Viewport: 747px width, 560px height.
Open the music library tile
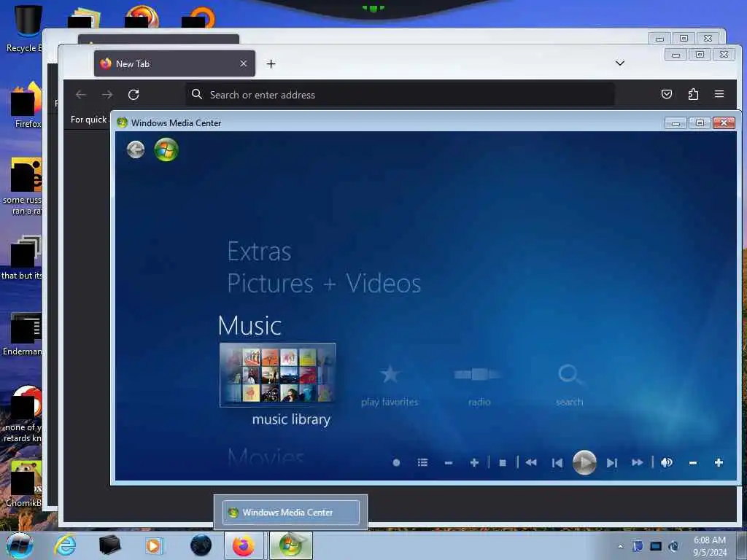[278, 375]
